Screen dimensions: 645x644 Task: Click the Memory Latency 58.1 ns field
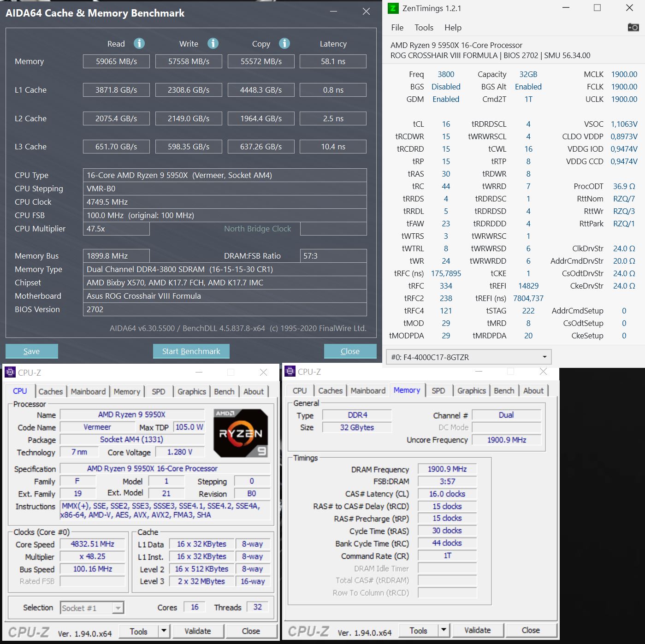pos(333,61)
